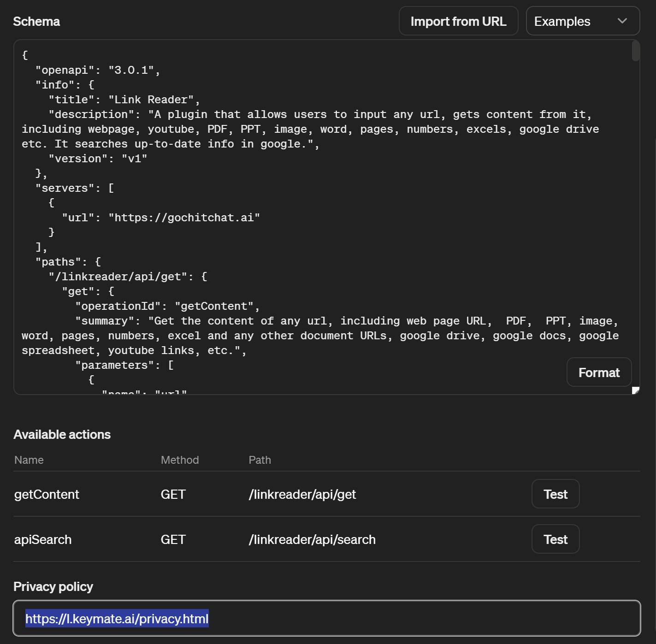Click the "openapi": "3.0.1" line

[98, 70]
